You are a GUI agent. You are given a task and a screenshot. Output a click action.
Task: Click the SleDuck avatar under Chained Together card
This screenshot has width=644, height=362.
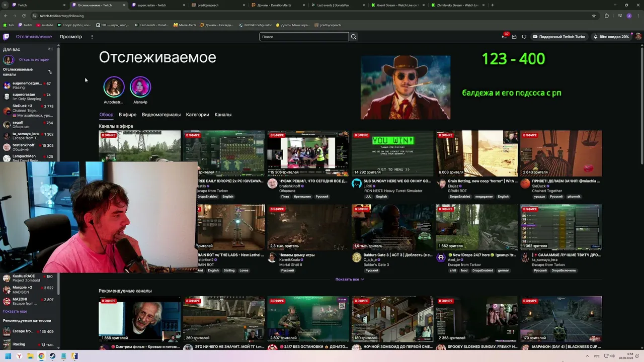525,184
